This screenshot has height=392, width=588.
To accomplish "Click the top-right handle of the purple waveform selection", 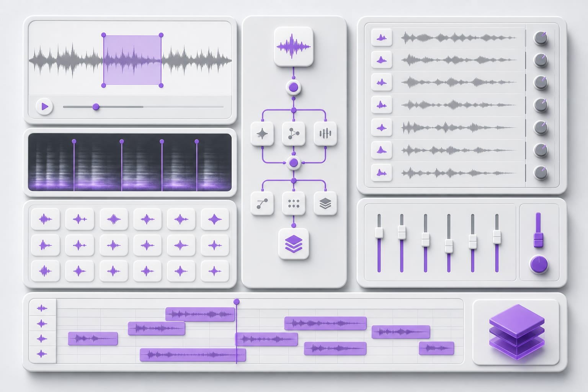I will (161, 35).
